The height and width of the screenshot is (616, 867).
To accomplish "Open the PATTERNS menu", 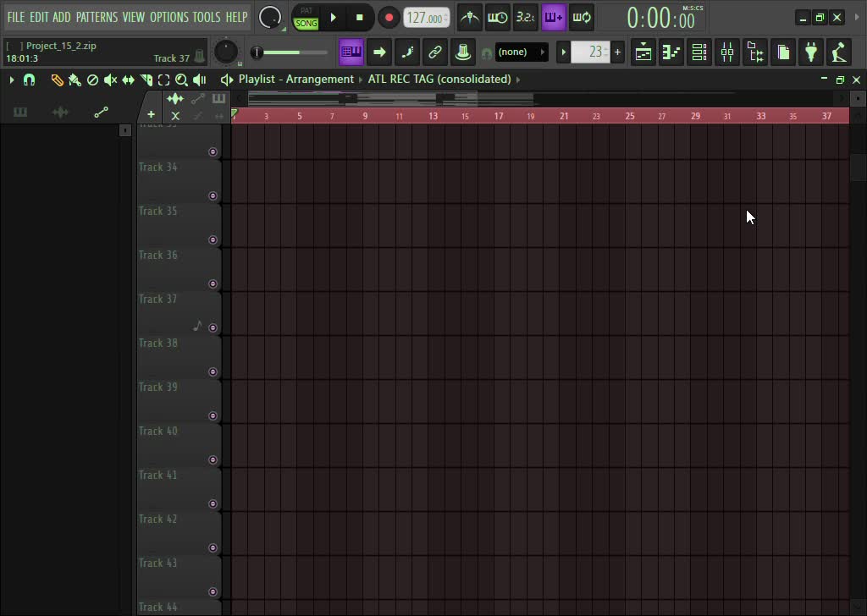I will pos(97,17).
